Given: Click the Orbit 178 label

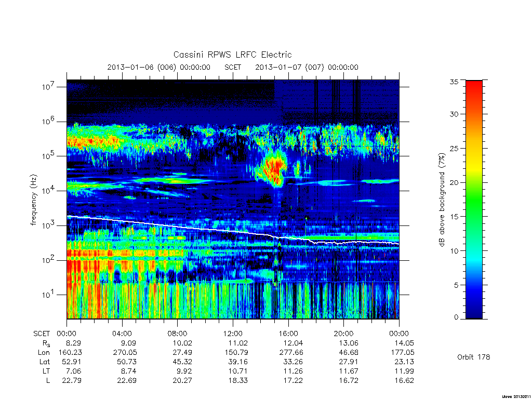Looking at the screenshot, I should pos(474,357).
